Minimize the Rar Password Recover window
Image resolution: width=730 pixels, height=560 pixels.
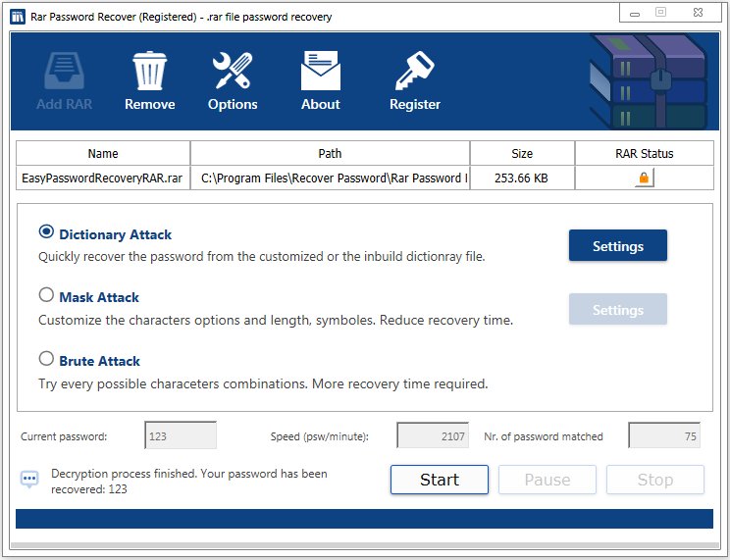tap(635, 14)
